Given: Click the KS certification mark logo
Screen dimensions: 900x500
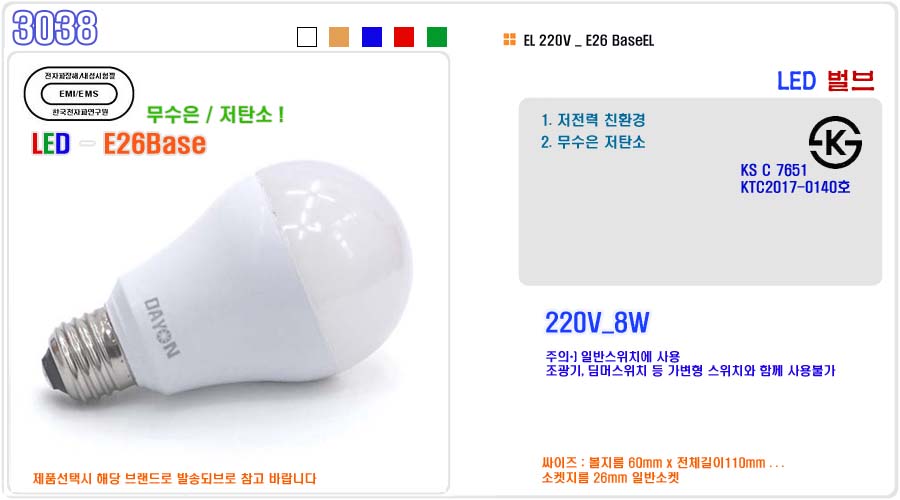Looking at the screenshot, I should click(x=835, y=142).
